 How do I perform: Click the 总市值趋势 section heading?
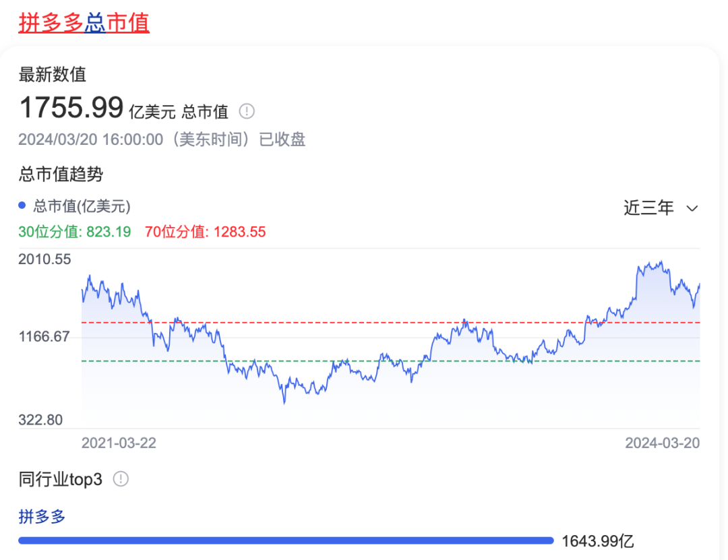(61, 174)
